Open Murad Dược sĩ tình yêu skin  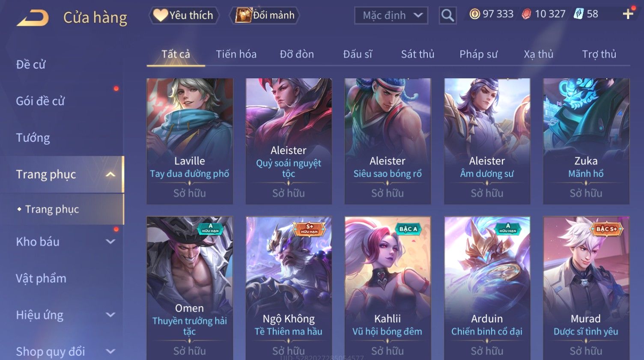(x=586, y=288)
